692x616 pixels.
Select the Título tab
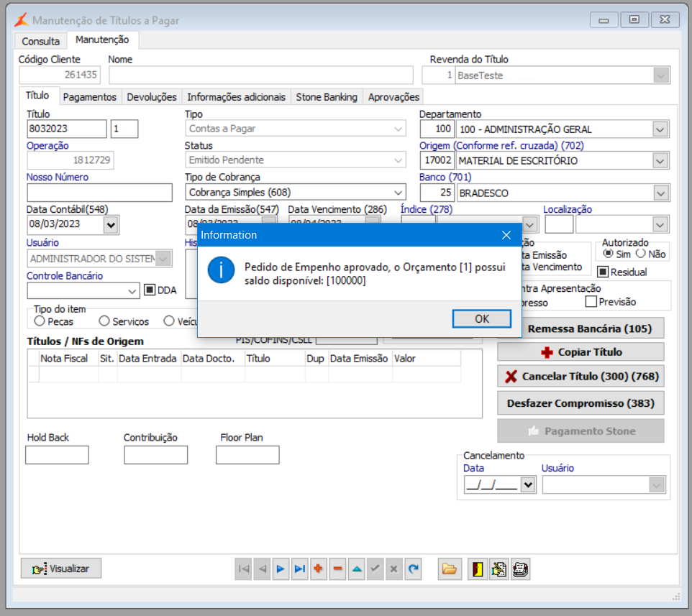tap(37, 96)
